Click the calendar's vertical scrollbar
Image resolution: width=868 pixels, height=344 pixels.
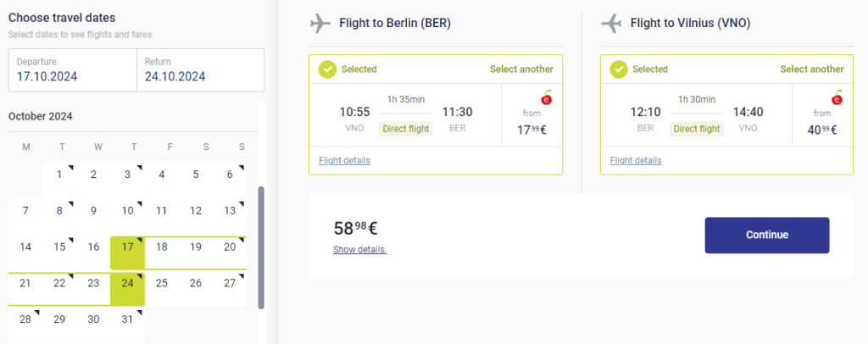click(261, 247)
